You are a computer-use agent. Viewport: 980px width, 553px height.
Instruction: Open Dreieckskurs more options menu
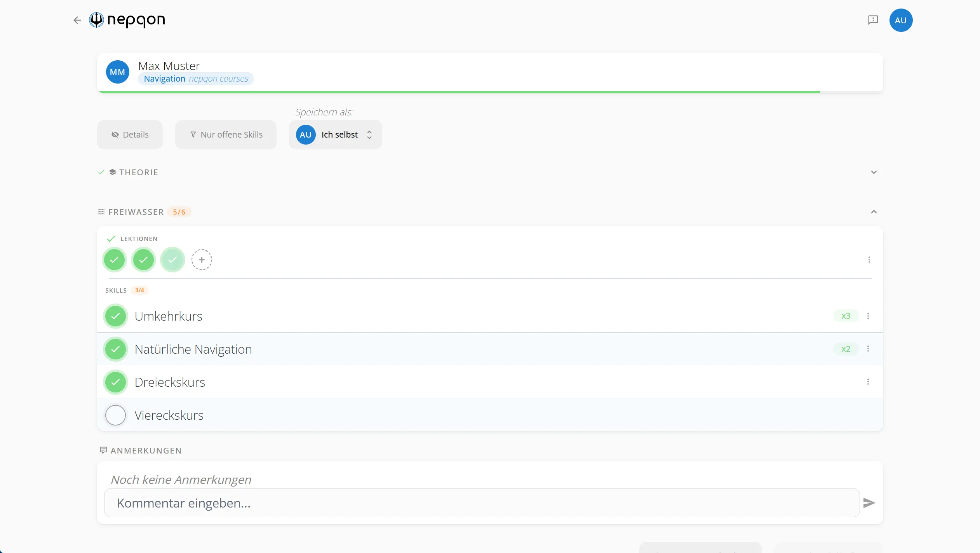(868, 382)
